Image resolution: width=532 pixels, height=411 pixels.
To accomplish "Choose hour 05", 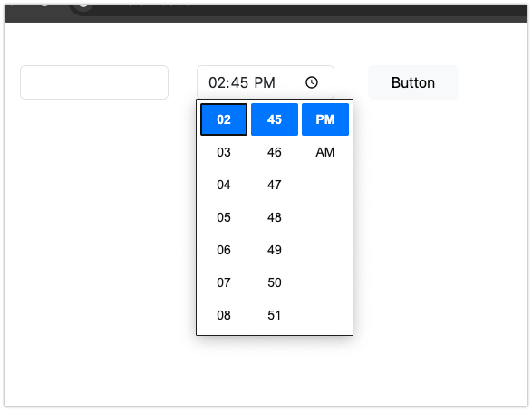I will pos(224,217).
